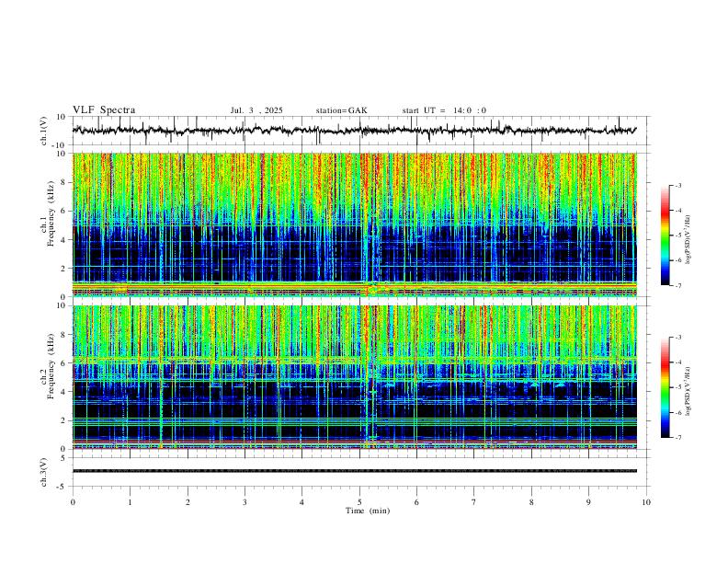Click the "-3" value on ch.1 color scale
This screenshot has width=728, height=563.
678,185
